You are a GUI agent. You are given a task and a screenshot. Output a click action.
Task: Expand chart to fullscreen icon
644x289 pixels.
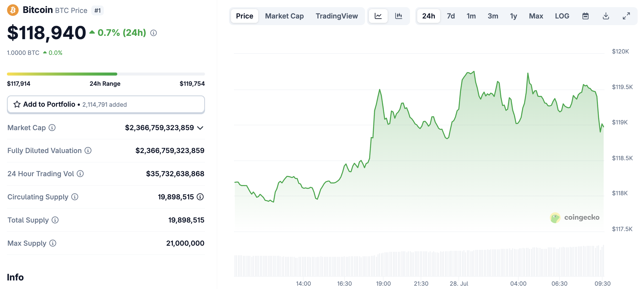tap(626, 16)
